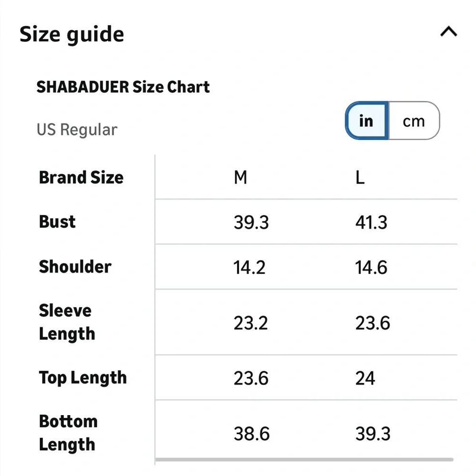Click the Size guide heading
Image resolution: width=476 pixels, height=476 pixels.
point(72,34)
